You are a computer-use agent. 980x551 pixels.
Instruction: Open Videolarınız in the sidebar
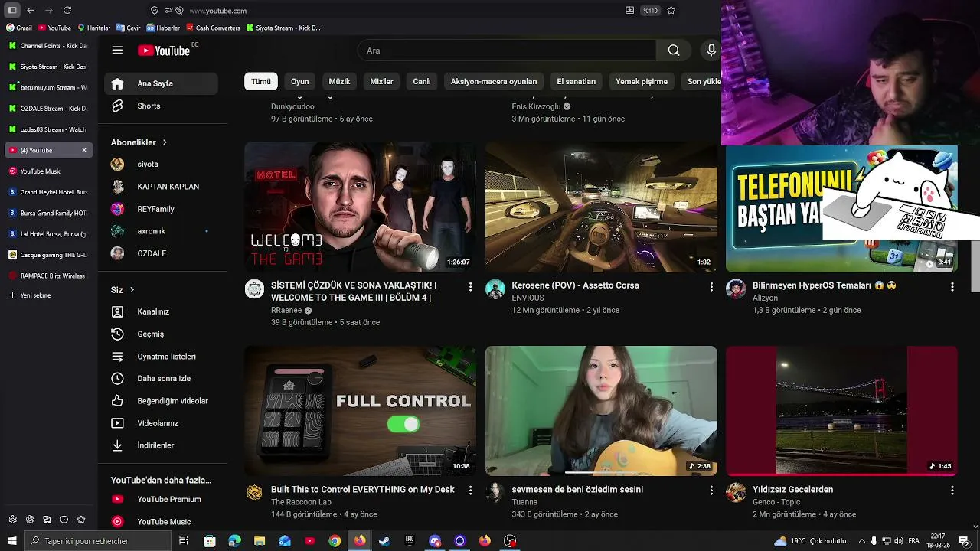coord(161,423)
